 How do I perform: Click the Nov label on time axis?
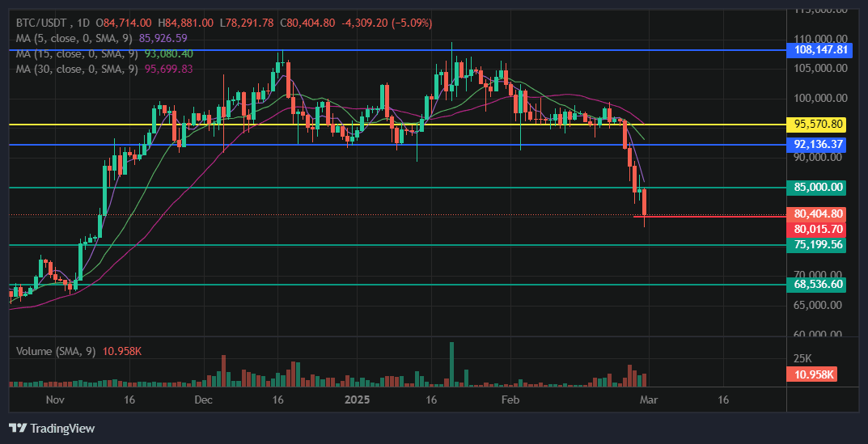coord(55,400)
